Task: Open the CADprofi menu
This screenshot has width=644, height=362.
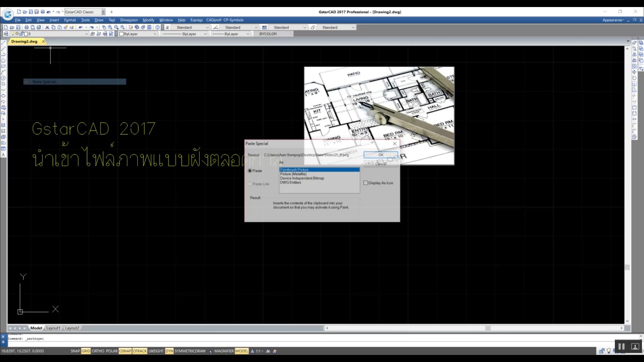Action: (x=214, y=20)
